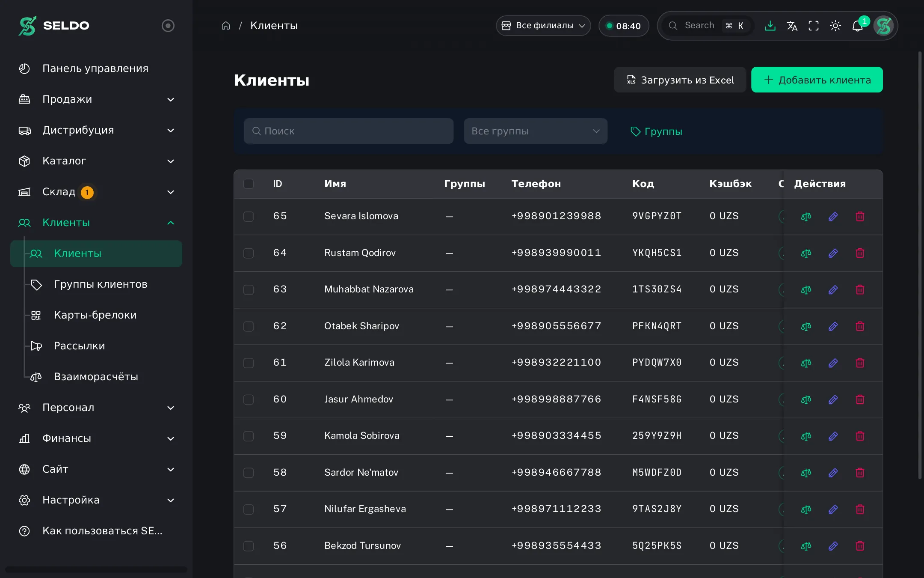This screenshot has width=924, height=578.
Task: Toggle fullscreen mode icon
Action: (x=814, y=26)
